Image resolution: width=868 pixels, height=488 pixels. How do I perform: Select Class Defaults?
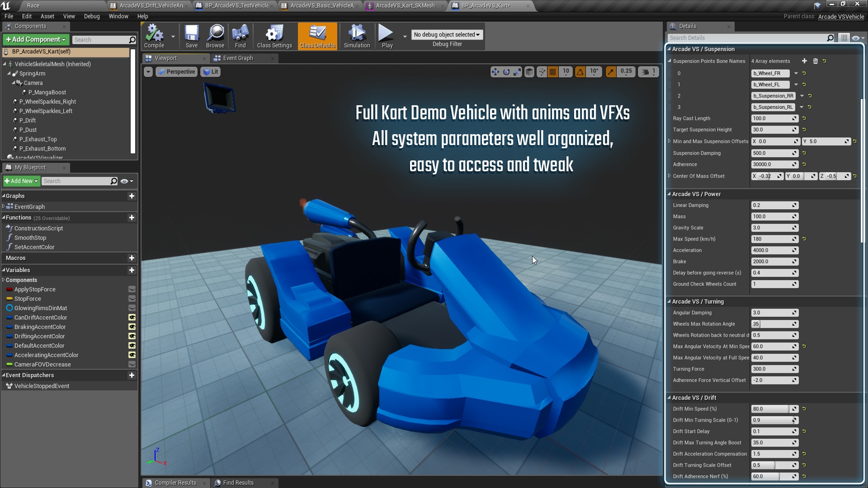point(317,36)
